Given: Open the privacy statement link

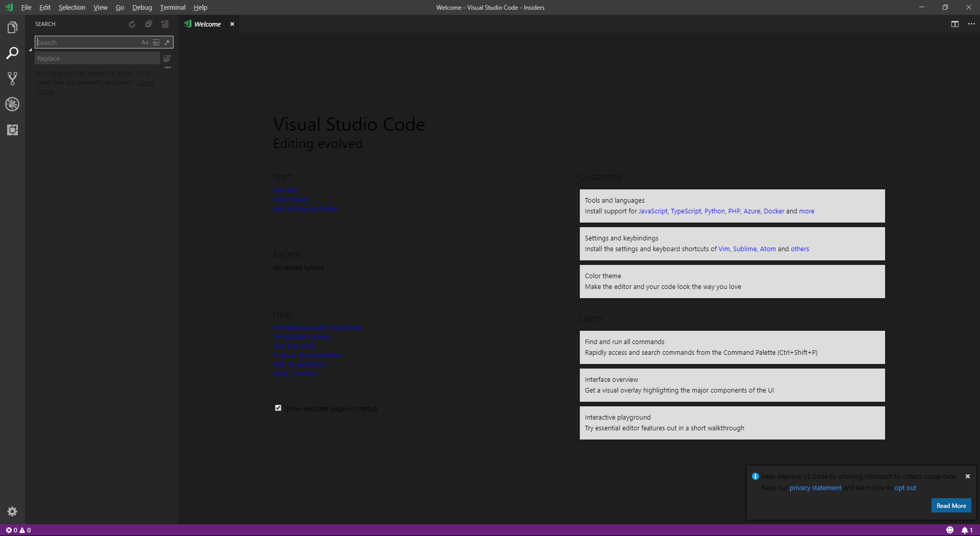Looking at the screenshot, I should (x=815, y=488).
